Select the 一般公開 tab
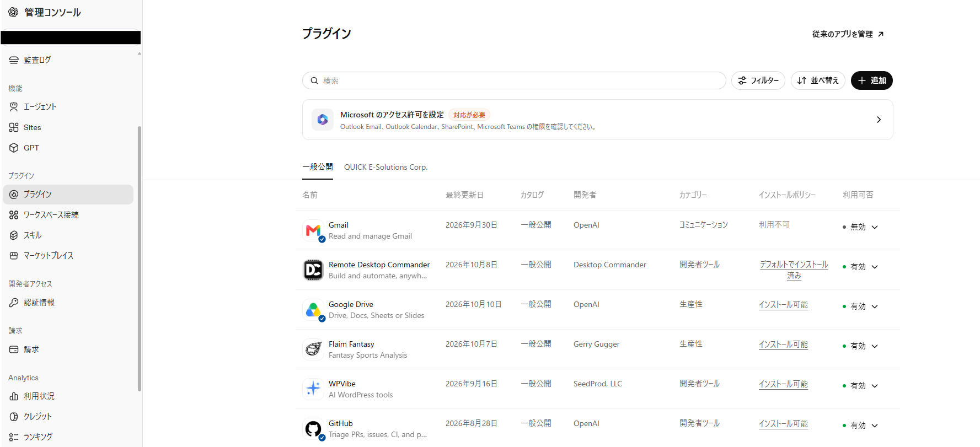 tap(318, 167)
